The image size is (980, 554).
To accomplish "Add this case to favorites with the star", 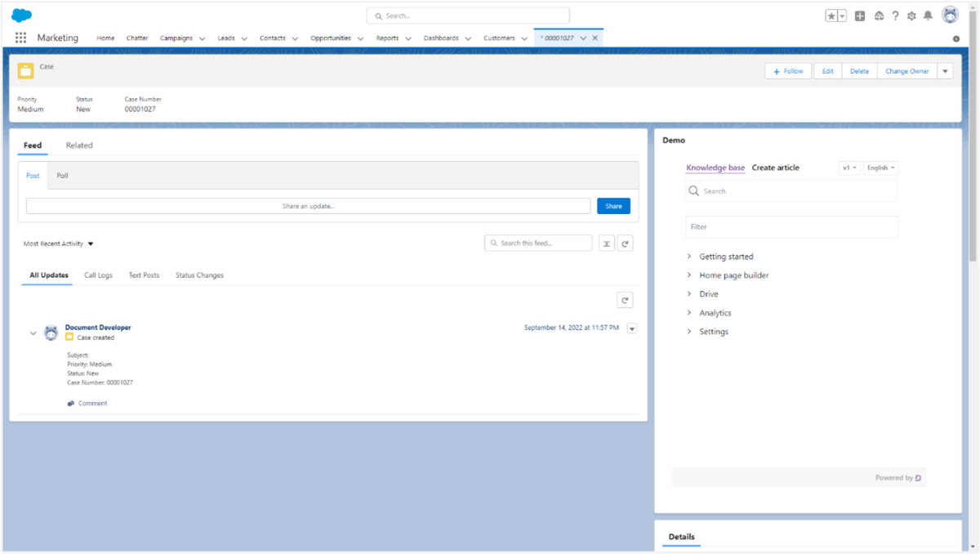I will click(x=831, y=15).
